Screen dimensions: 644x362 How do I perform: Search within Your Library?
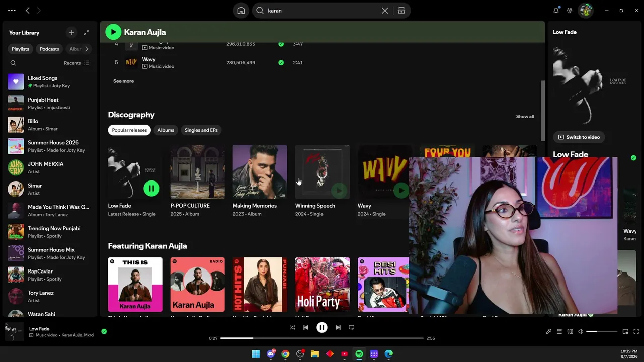[13, 63]
